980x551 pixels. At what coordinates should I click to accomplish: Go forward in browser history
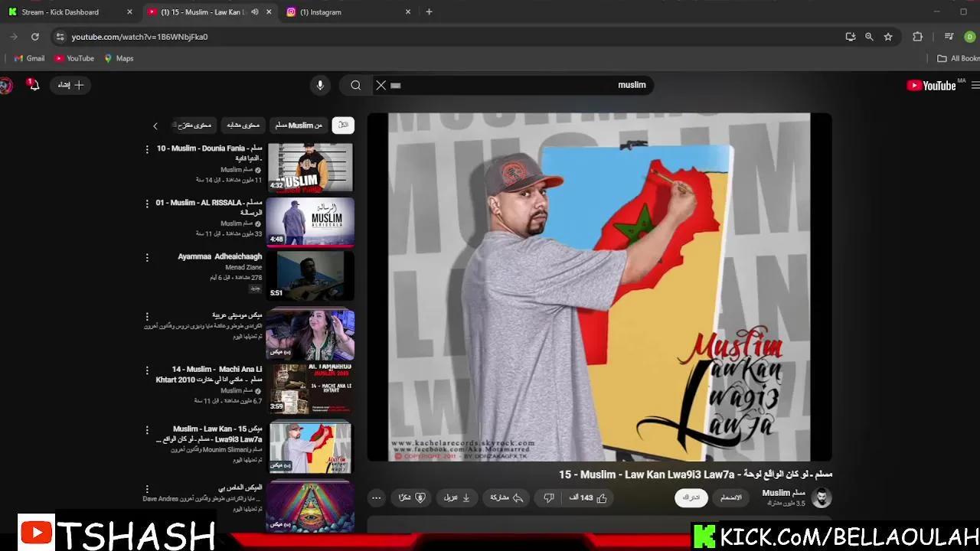(13, 37)
